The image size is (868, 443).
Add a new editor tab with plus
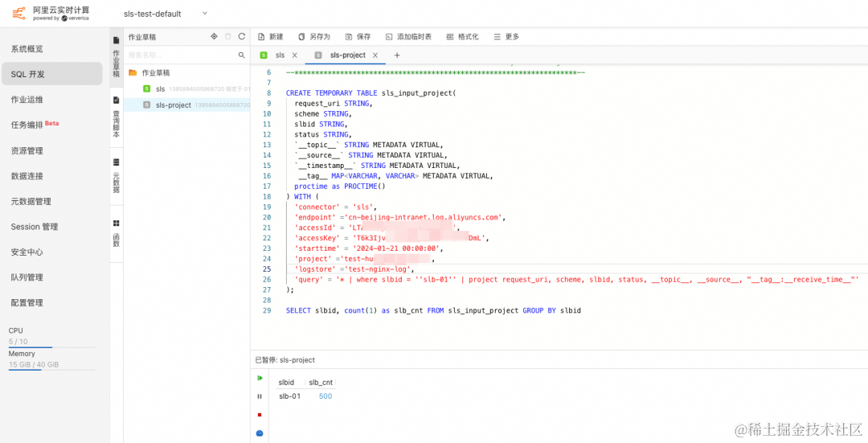397,55
